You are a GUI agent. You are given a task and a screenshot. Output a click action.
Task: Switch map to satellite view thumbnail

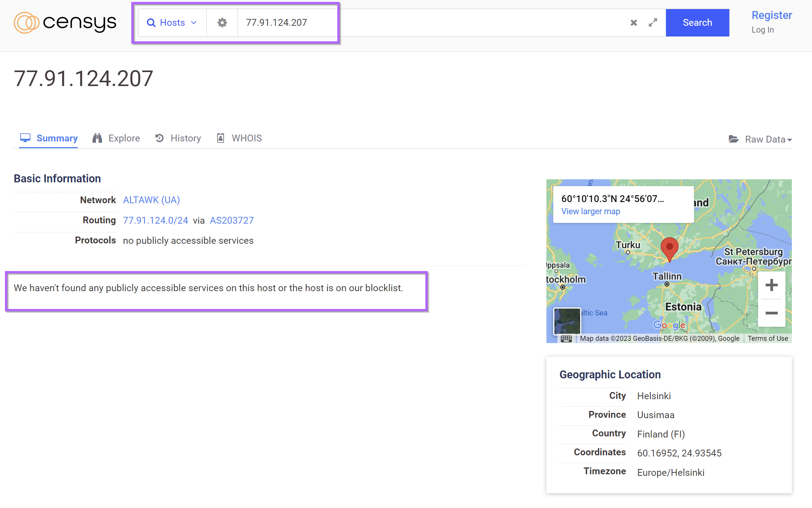(x=567, y=321)
